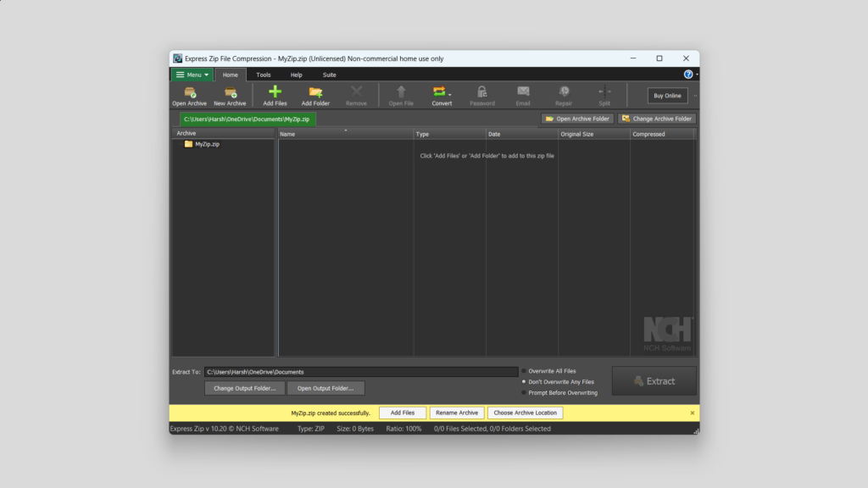Click the blue help question mark icon

pyautogui.click(x=688, y=75)
